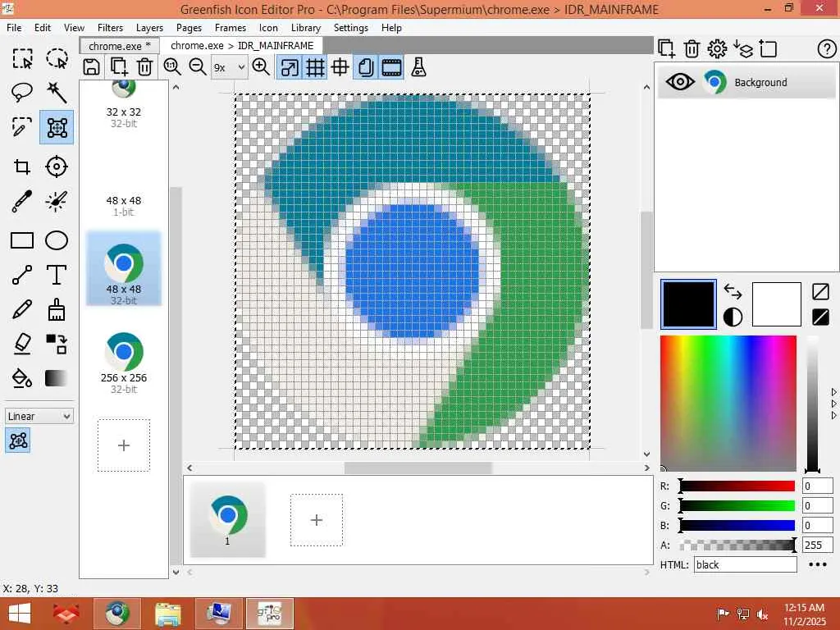Viewport: 840px width, 630px height.
Task: Select the selection pencil tool
Action: [22, 127]
